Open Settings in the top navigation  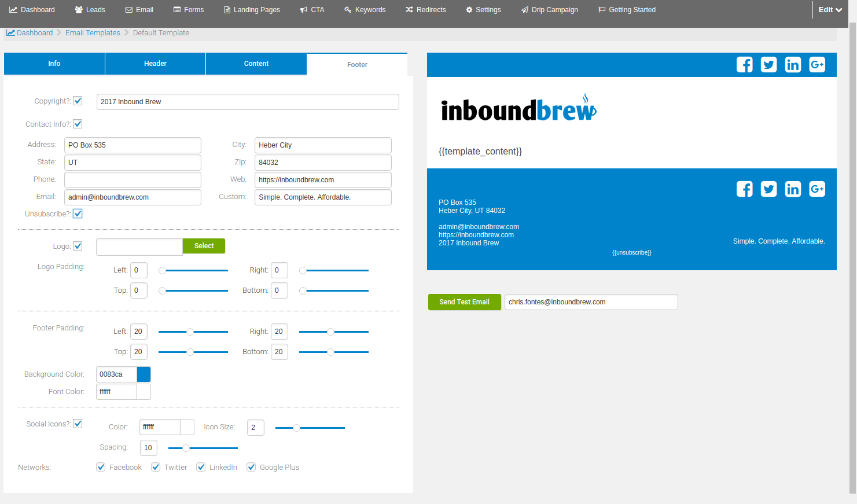tap(483, 10)
